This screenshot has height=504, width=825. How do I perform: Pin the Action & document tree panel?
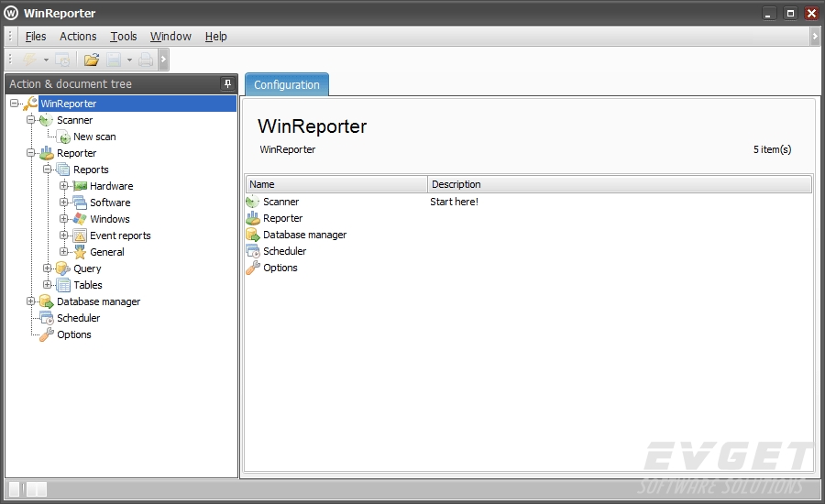[227, 83]
